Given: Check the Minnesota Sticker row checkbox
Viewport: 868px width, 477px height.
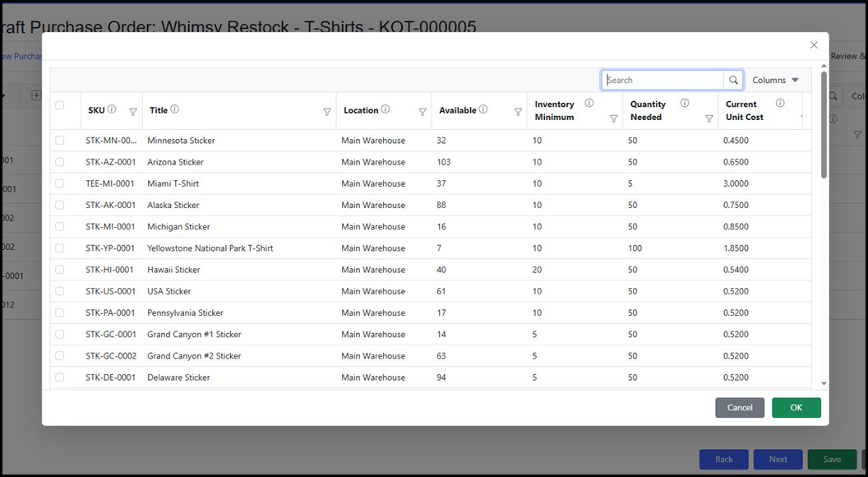Looking at the screenshot, I should (x=59, y=141).
